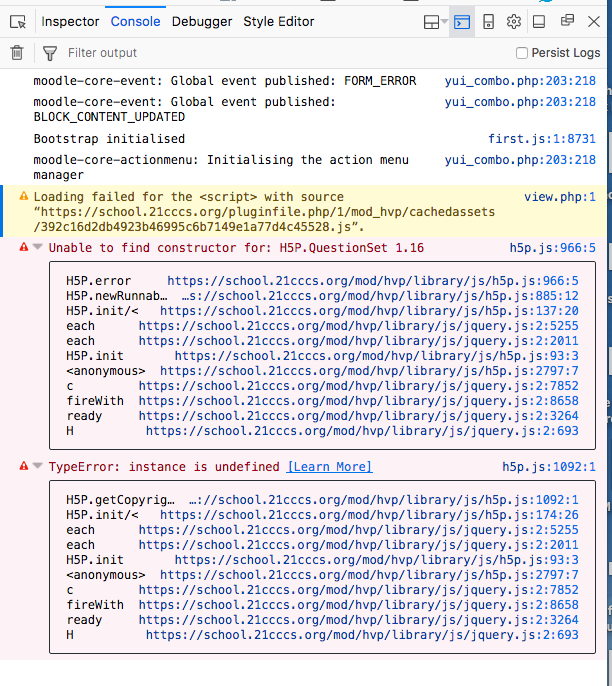Open the first.js:1:8731 source link
Image resolution: width=612 pixels, height=686 pixels.
pos(542,139)
